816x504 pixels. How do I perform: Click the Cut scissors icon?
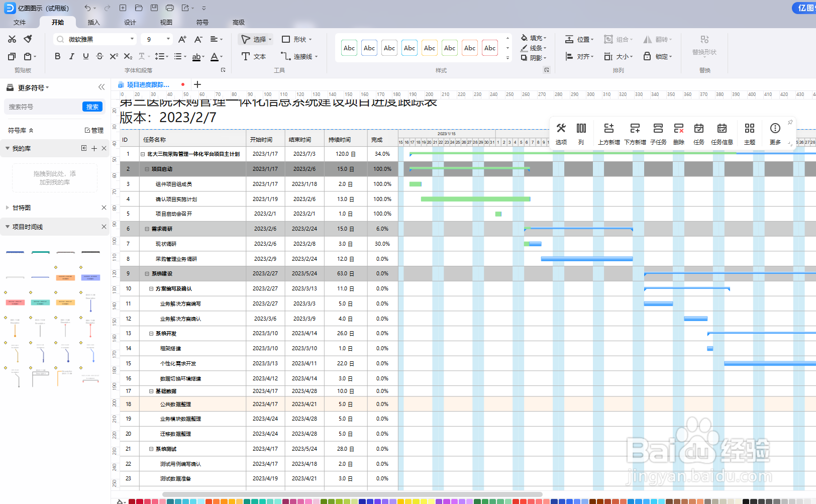coord(12,39)
